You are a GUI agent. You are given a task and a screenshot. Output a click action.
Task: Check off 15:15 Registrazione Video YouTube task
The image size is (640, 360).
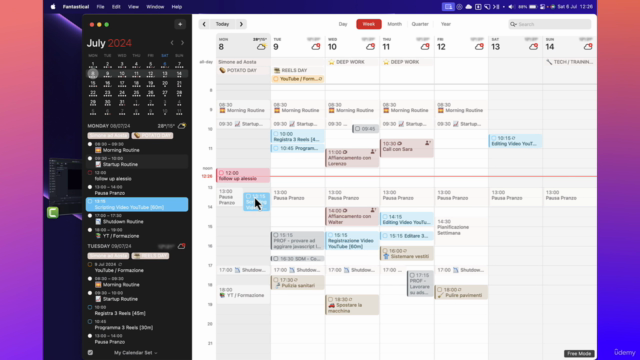pos(331,235)
